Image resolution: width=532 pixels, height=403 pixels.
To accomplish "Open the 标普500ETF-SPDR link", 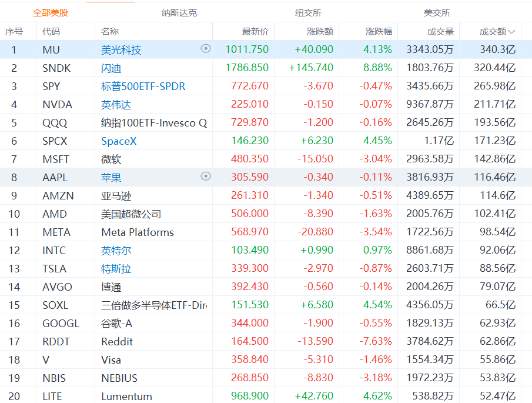I will 143,86.
